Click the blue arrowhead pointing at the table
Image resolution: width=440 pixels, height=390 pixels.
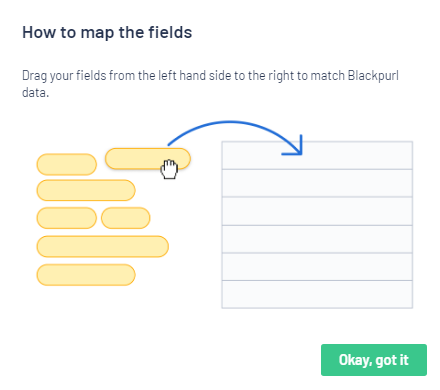click(293, 146)
